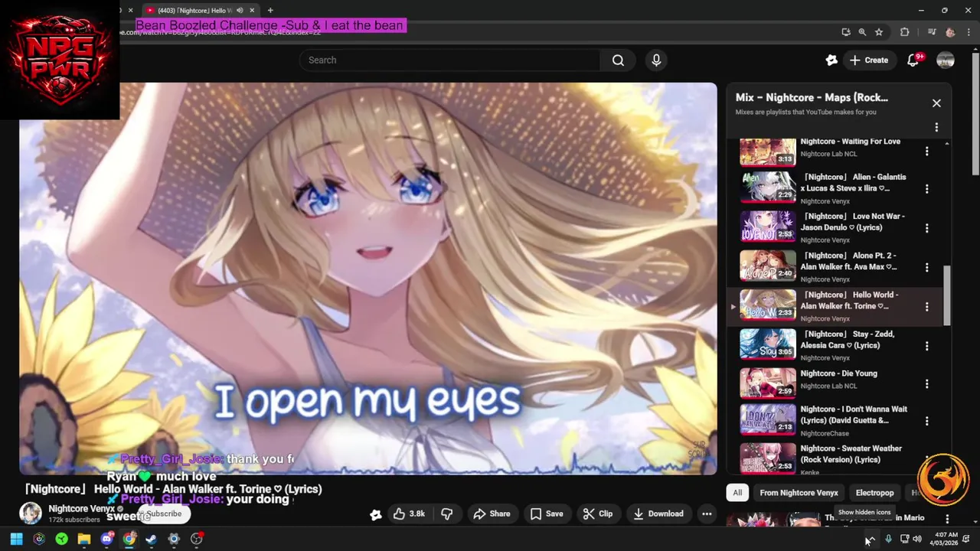
Task: Open Chrome three-dot menu
Action: 968,32
